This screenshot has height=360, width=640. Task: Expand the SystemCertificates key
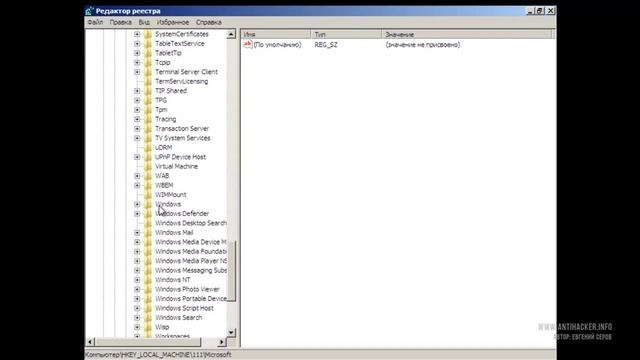point(137,34)
